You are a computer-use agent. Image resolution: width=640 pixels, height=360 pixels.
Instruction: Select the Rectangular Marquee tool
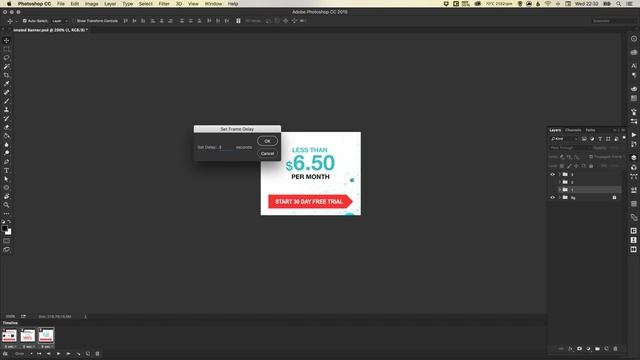click(x=7, y=49)
